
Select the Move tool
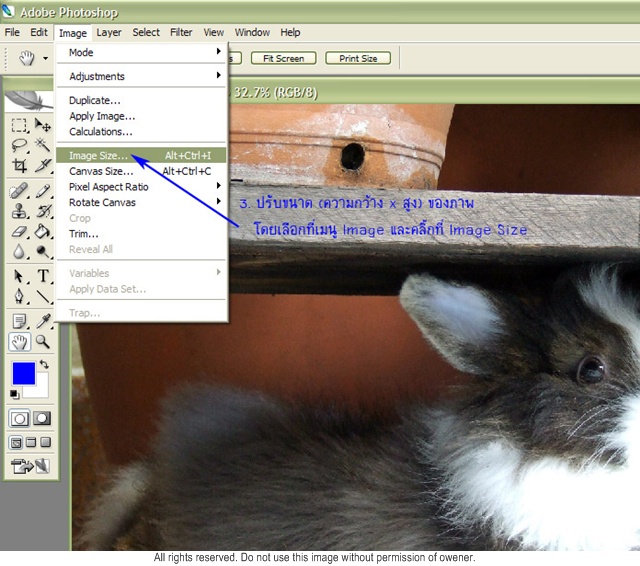point(42,125)
